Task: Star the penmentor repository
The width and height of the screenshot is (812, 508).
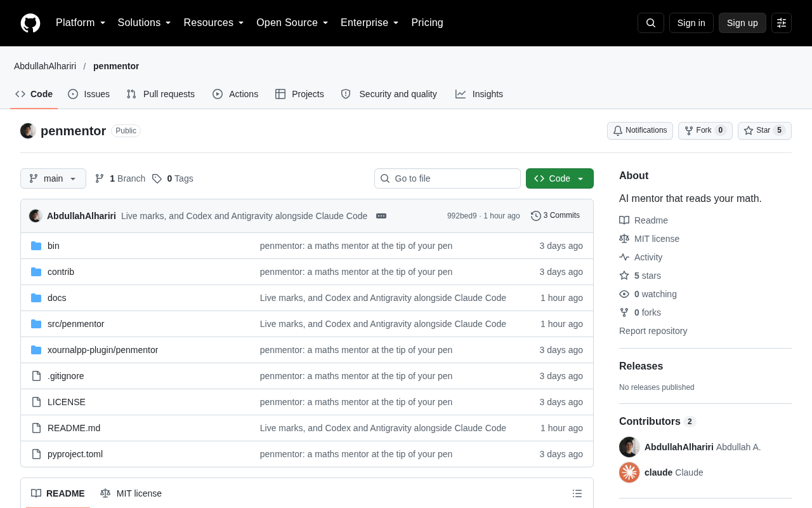Action: (764, 131)
